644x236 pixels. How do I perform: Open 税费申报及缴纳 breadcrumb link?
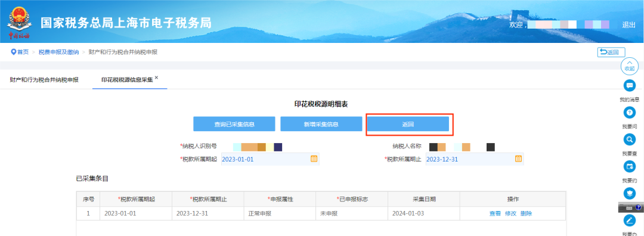click(x=58, y=52)
